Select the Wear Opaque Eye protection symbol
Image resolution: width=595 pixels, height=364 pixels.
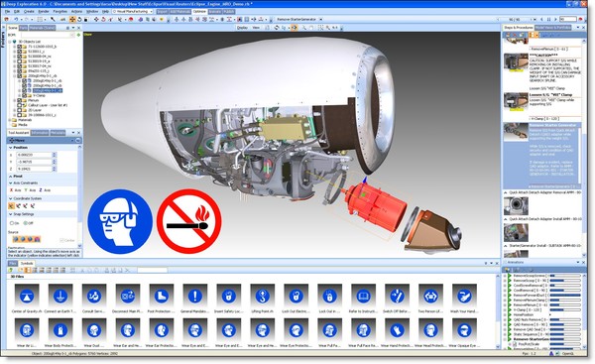[x=464, y=330]
